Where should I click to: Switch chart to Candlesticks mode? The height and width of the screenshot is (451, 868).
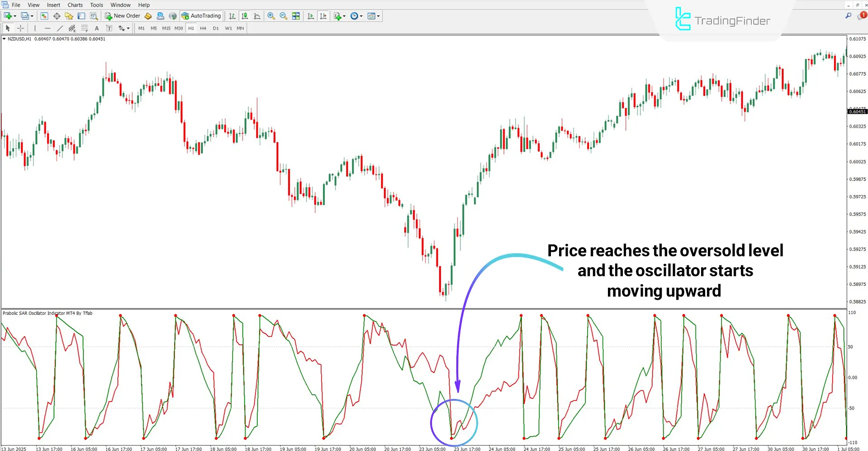[x=245, y=16]
